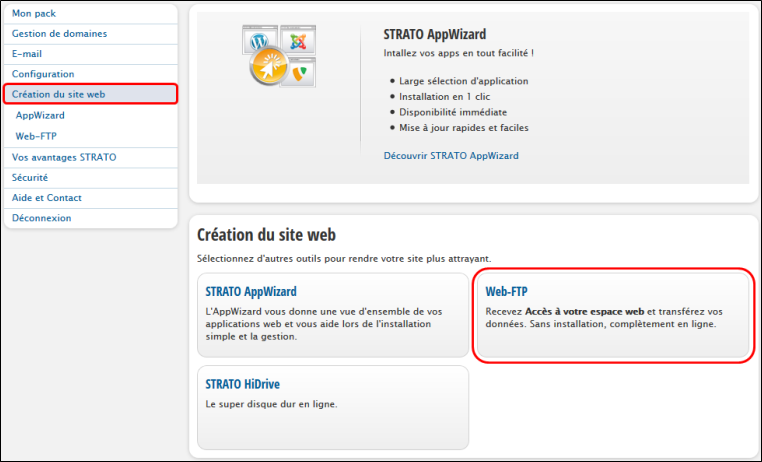
Task: Click 'Intallez vos apps en tout facilité' text
Action: coord(458,53)
